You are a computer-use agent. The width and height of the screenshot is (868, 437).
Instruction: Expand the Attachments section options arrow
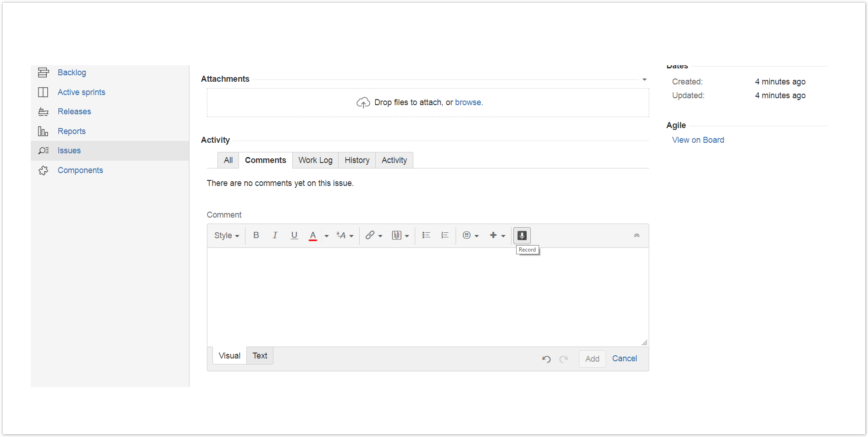(x=644, y=79)
